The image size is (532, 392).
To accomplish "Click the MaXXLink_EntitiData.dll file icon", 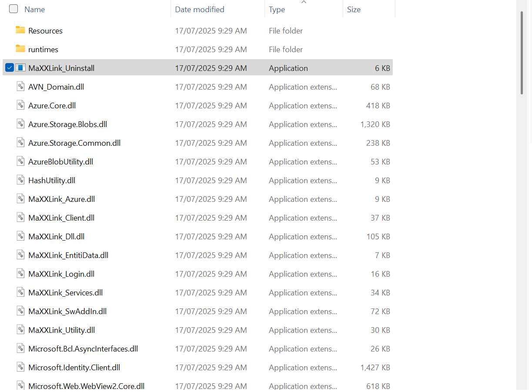I will click(x=20, y=255).
